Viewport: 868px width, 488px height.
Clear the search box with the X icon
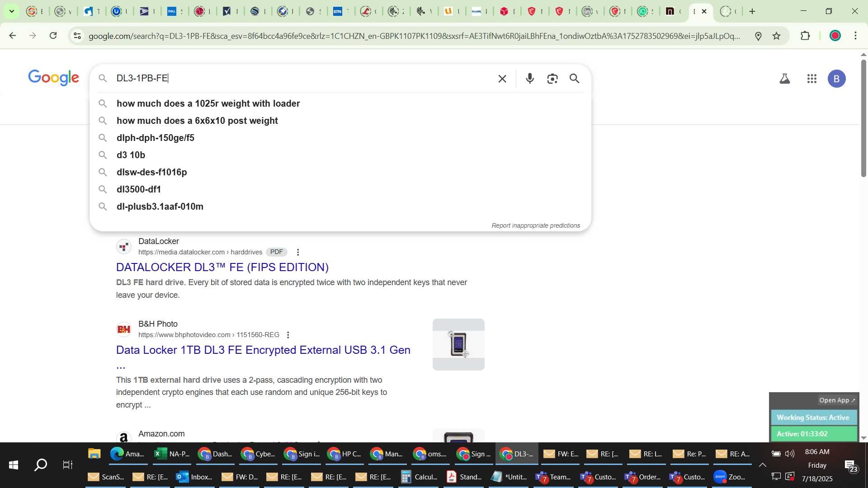[x=502, y=79]
